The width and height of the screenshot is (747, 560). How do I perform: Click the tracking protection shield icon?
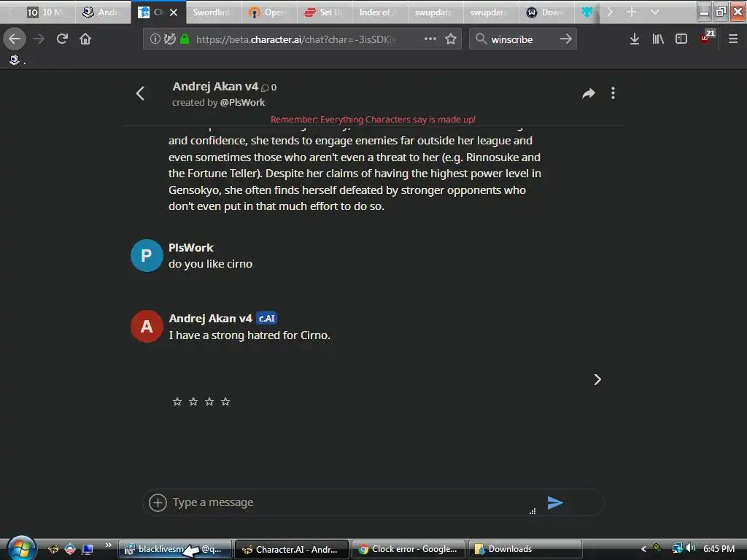coord(169,39)
